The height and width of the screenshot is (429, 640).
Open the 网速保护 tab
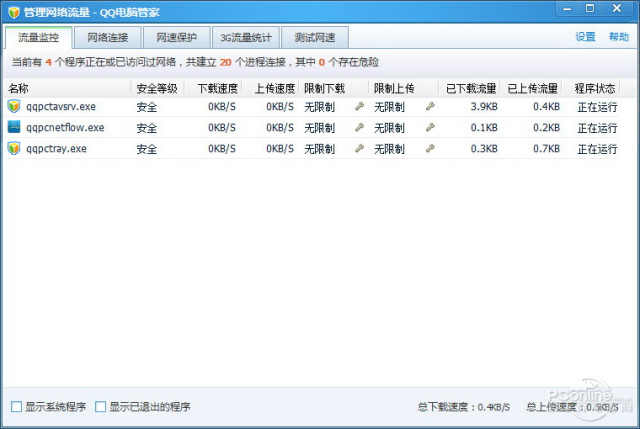pyautogui.click(x=177, y=38)
